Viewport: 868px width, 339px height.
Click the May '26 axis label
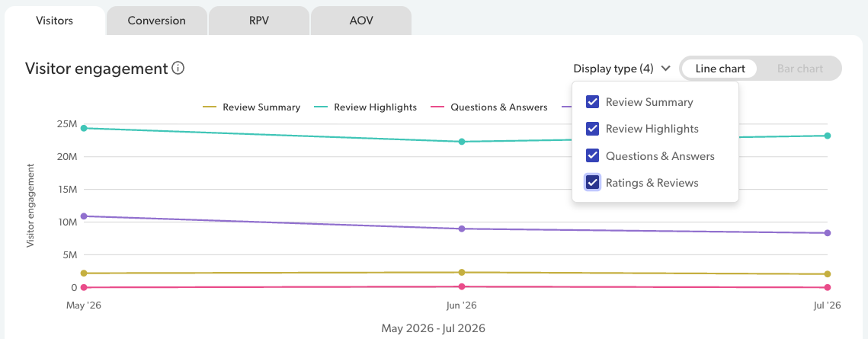tap(84, 305)
